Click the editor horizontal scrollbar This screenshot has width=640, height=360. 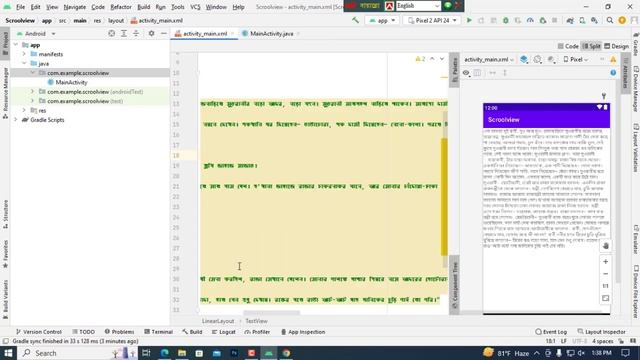[x=271, y=313]
